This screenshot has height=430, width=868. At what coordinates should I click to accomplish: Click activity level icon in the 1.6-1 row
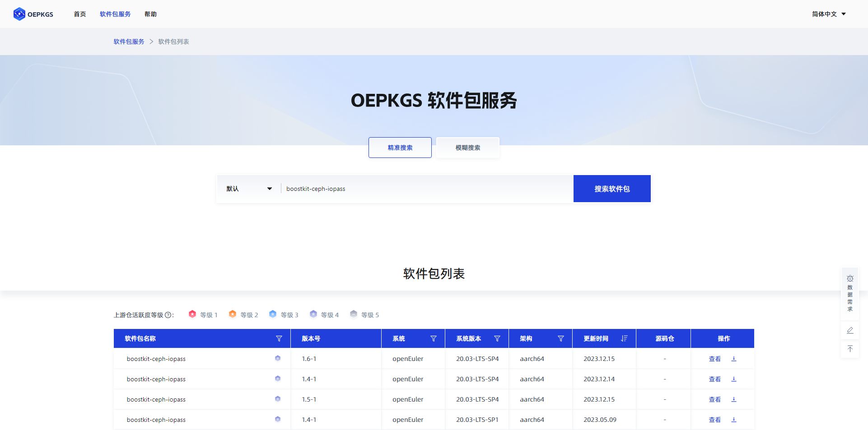(278, 358)
